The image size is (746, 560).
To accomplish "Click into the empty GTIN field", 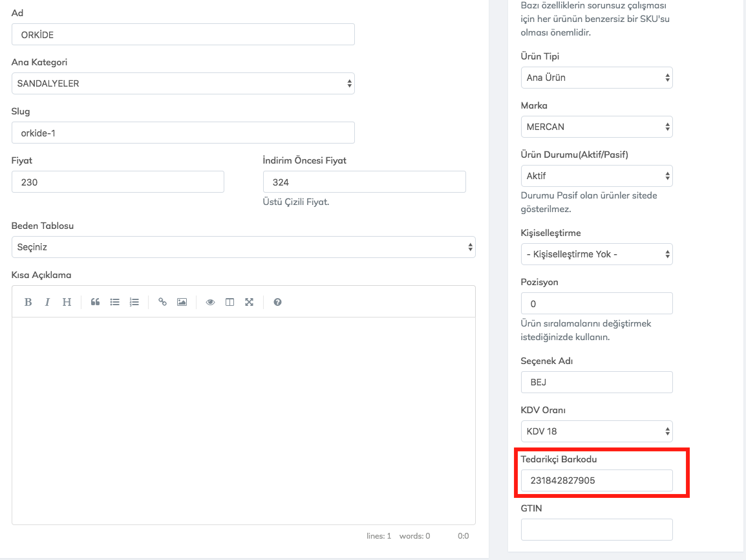I will tap(596, 530).
